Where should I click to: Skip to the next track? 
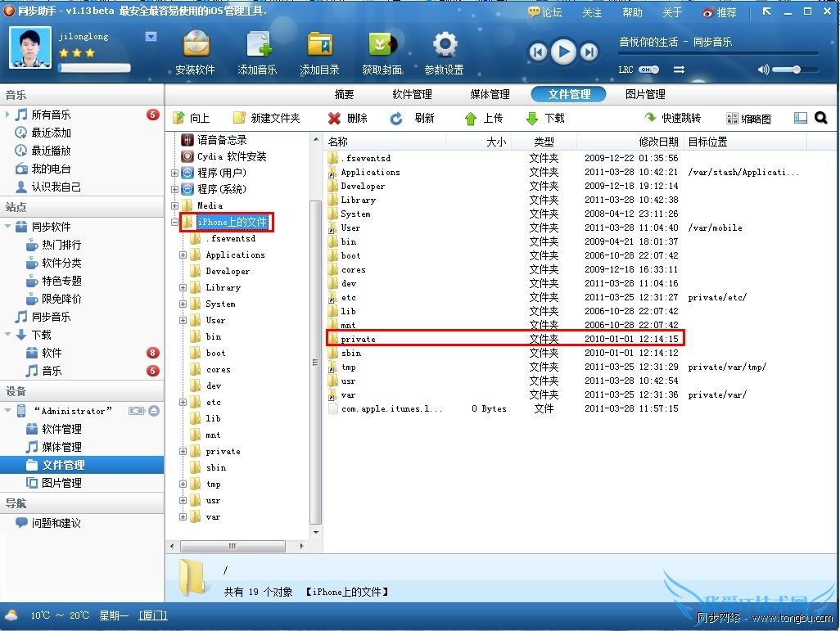click(589, 52)
